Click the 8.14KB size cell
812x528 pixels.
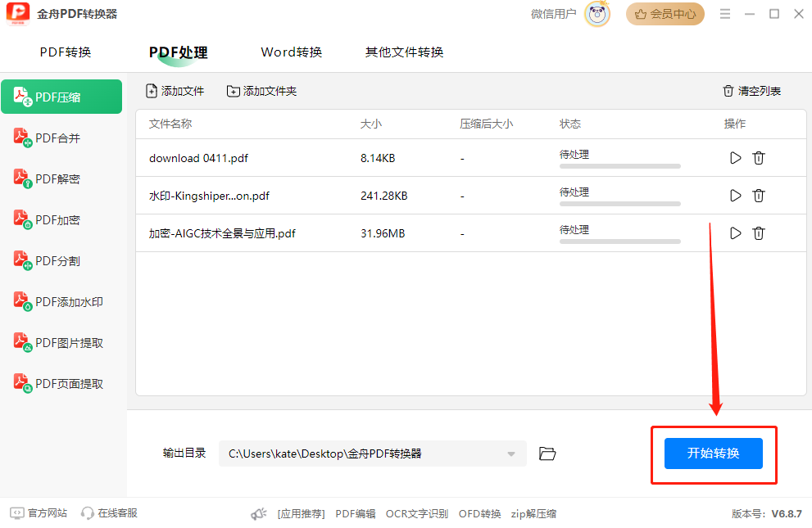tap(378, 158)
